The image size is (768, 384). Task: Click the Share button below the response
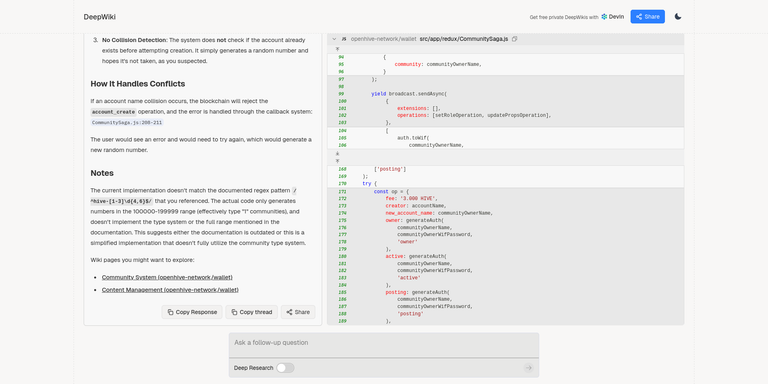(298, 312)
